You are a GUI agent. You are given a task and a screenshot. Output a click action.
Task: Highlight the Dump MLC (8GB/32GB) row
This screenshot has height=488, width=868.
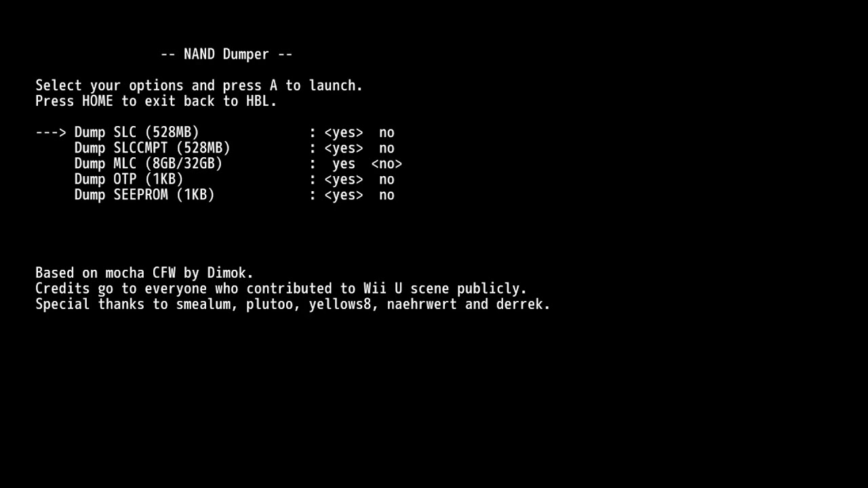238,164
